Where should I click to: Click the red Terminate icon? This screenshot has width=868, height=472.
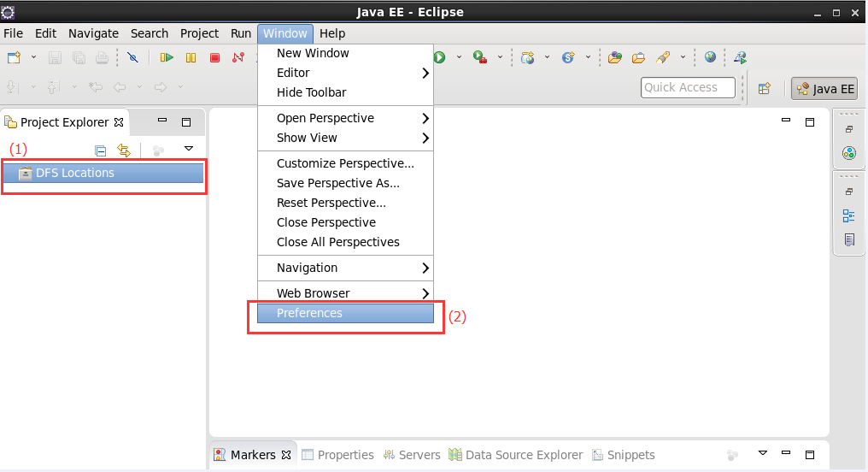pos(214,57)
